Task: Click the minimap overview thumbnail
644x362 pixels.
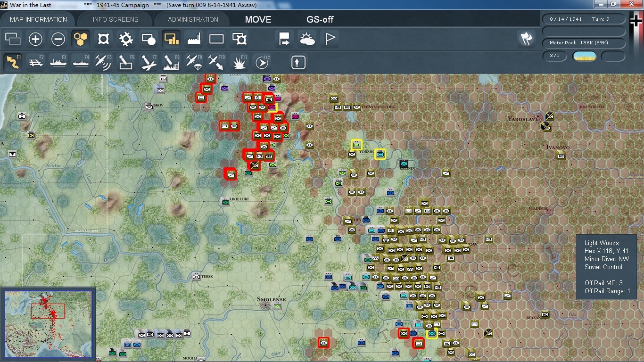Action: [x=49, y=323]
